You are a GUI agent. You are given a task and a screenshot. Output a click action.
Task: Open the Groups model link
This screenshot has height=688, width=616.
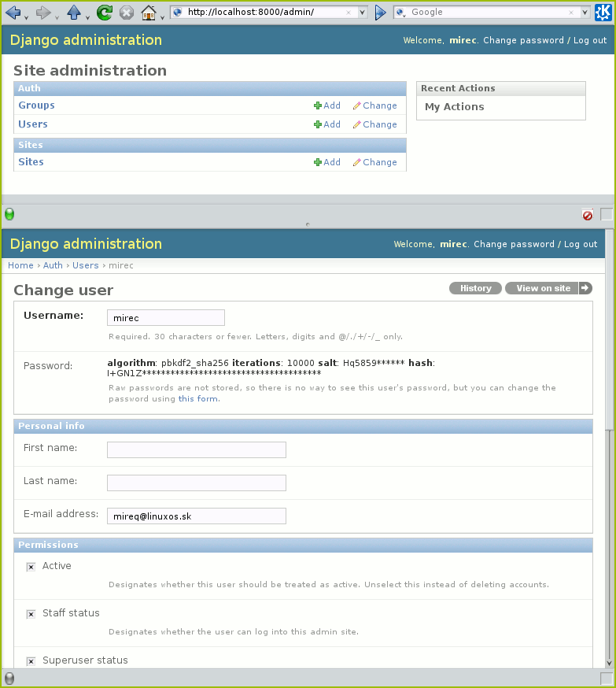(36, 105)
